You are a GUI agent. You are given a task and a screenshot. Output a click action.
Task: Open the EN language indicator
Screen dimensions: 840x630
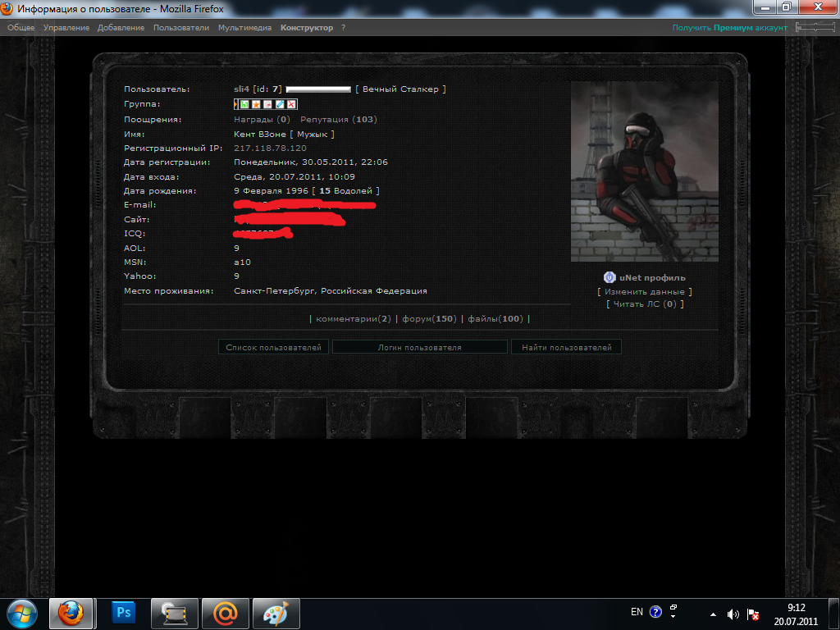[x=637, y=612]
